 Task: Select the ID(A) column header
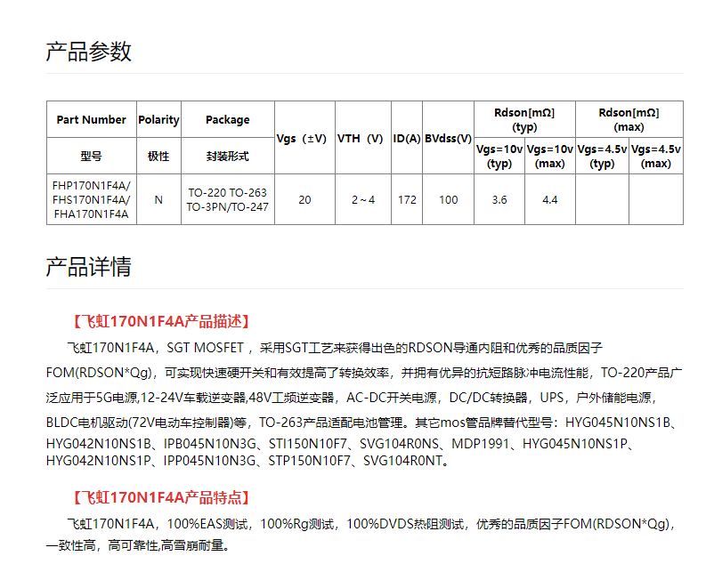(x=407, y=138)
